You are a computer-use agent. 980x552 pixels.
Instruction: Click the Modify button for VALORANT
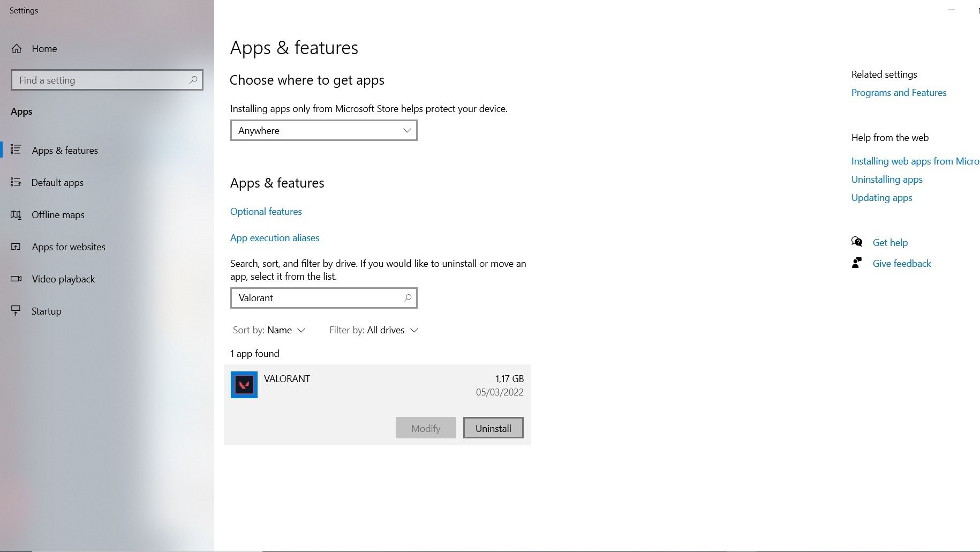(x=426, y=428)
